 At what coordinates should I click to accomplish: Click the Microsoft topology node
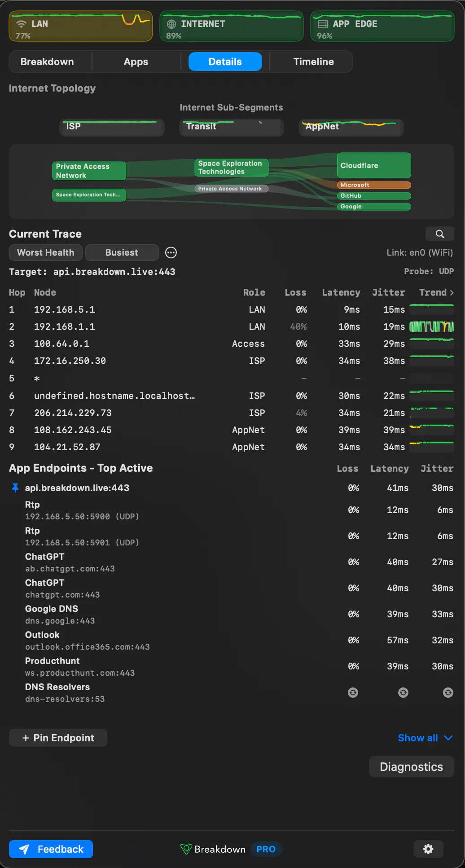(x=374, y=185)
